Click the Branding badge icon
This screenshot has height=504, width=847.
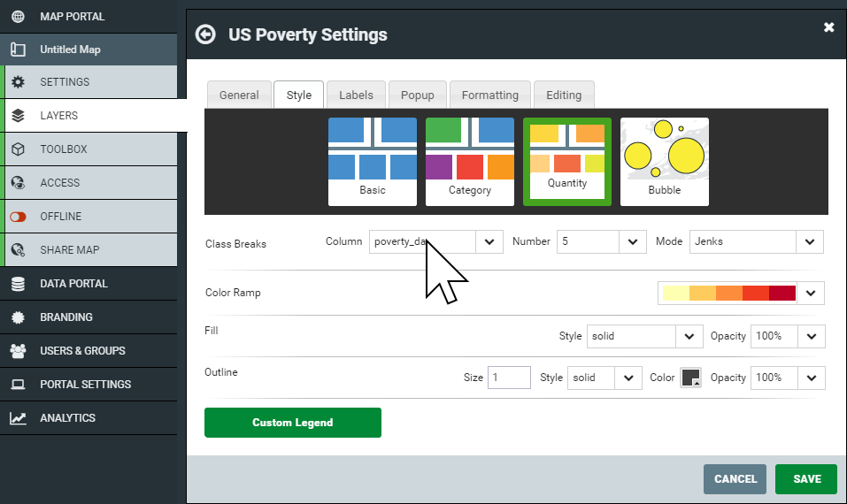pos(18,317)
